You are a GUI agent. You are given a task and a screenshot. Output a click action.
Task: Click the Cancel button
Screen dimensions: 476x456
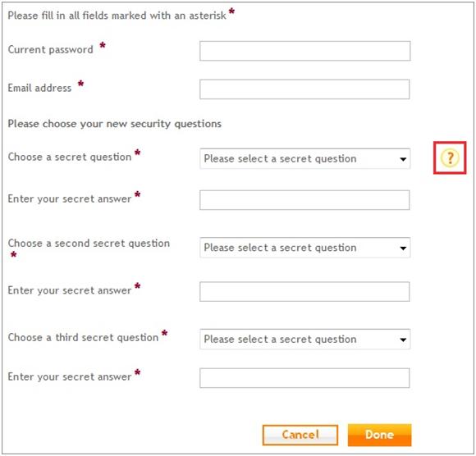tap(300, 435)
